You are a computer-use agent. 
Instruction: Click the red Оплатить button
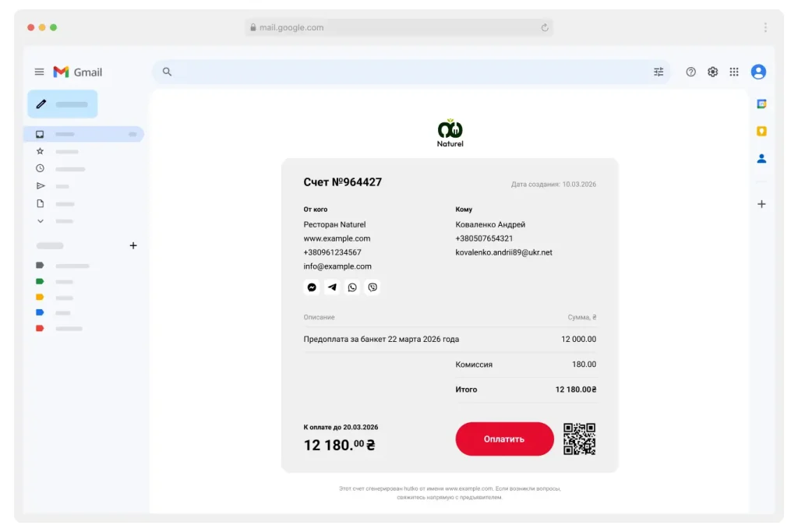504,439
